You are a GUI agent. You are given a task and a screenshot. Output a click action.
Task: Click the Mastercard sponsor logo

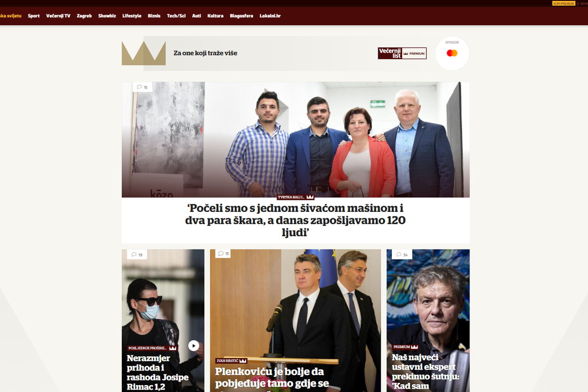[x=452, y=53]
